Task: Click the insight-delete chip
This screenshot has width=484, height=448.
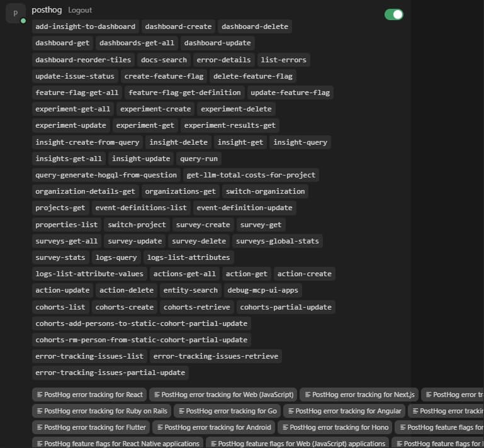Action: click(x=179, y=142)
